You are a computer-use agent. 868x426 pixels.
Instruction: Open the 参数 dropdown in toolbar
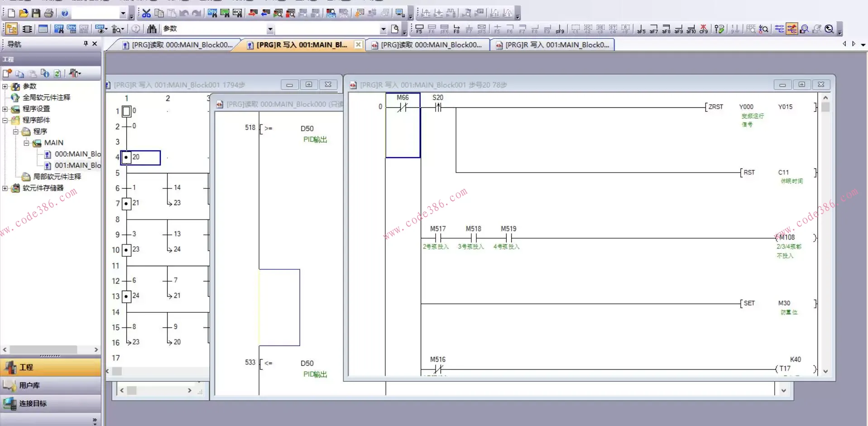tap(270, 29)
